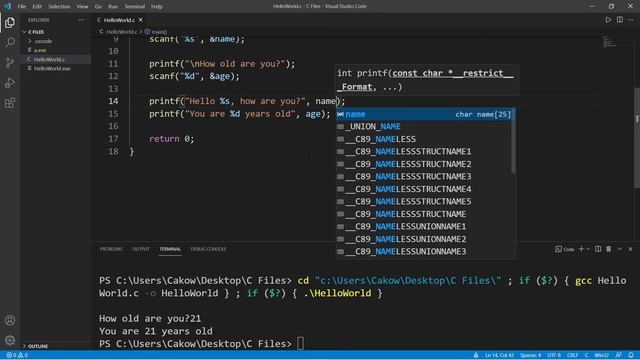Close the HelloWorld.c editor tab

click(140, 20)
